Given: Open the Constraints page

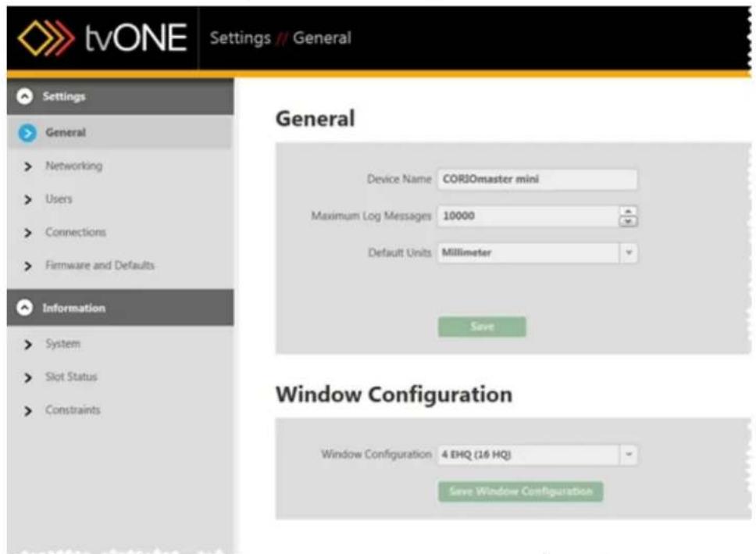Looking at the screenshot, I should pyautogui.click(x=73, y=409).
